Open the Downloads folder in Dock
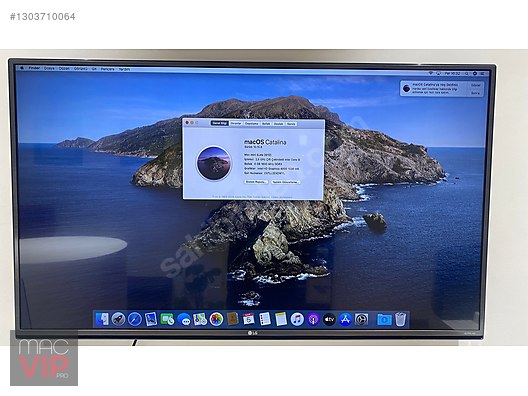Image resolution: width=528 pixels, height=396 pixels. point(384,319)
